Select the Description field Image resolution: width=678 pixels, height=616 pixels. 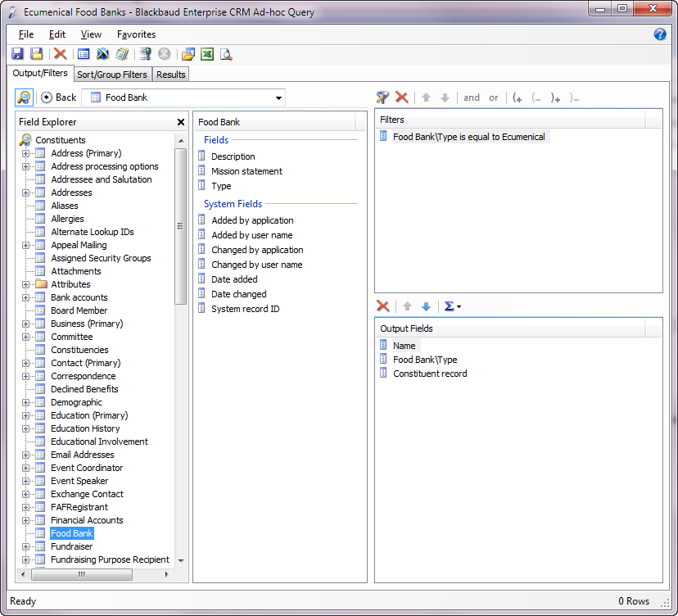tap(233, 156)
